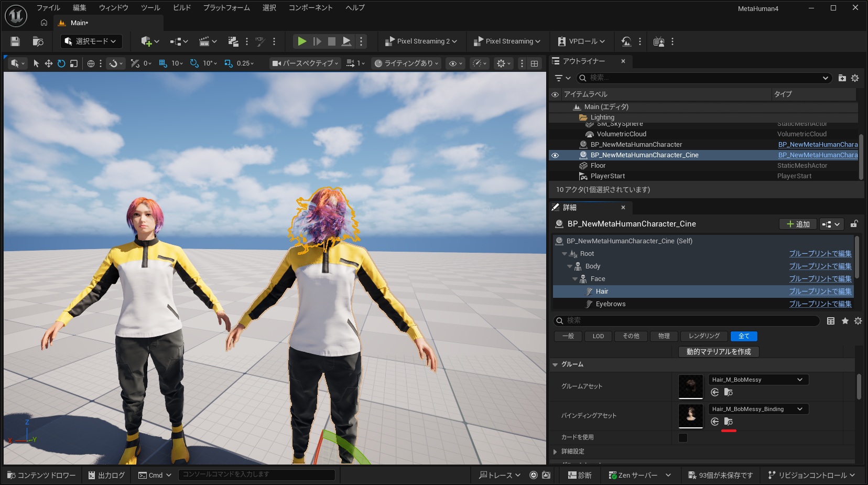Viewport: 868px width, 485px height.
Task: Open the outliner settings gear
Action: coord(855,78)
